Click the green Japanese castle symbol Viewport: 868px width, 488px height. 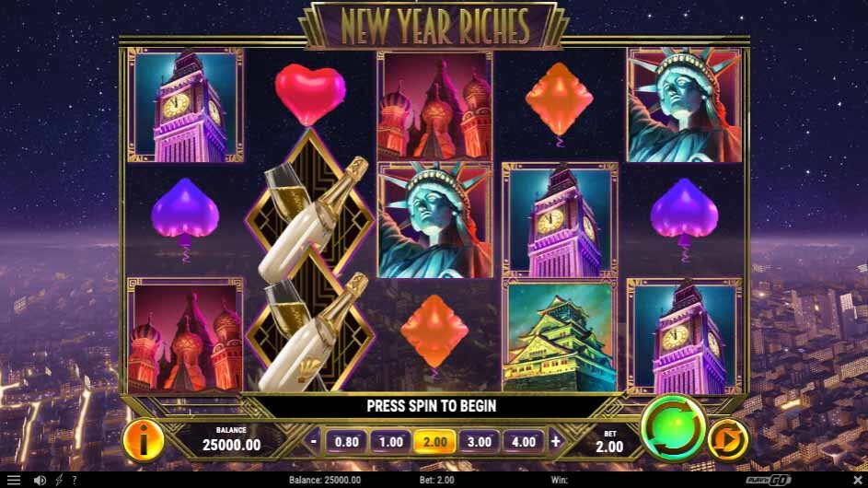tap(560, 336)
